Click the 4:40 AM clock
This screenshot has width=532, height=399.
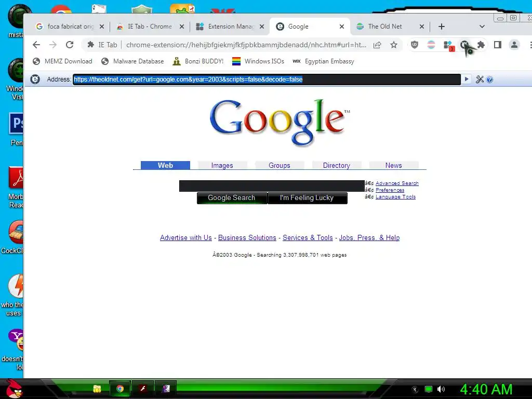click(x=486, y=390)
